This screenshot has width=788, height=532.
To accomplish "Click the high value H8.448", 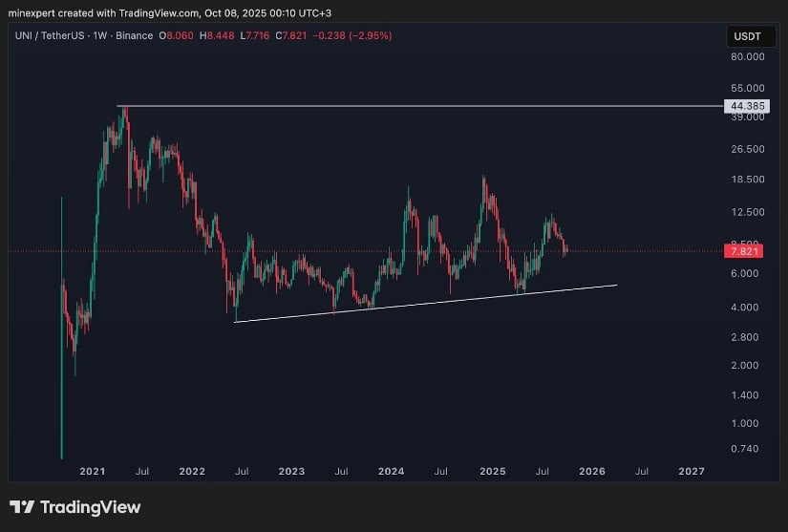I will point(217,35).
